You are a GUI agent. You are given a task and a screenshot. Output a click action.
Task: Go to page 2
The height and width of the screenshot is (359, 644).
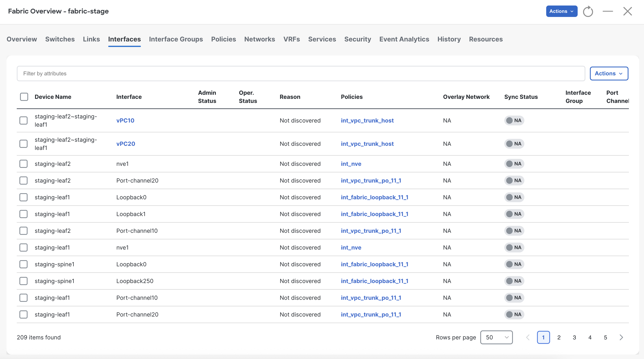click(x=559, y=337)
